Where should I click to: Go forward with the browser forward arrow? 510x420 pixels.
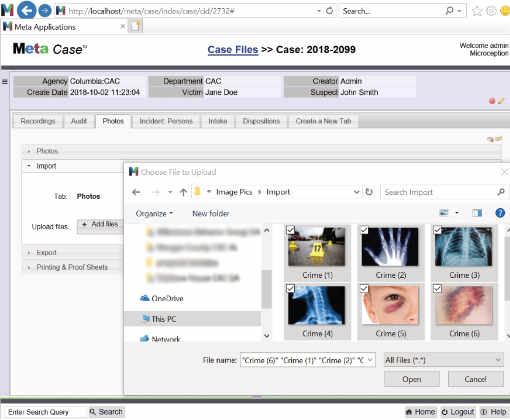click(x=45, y=11)
